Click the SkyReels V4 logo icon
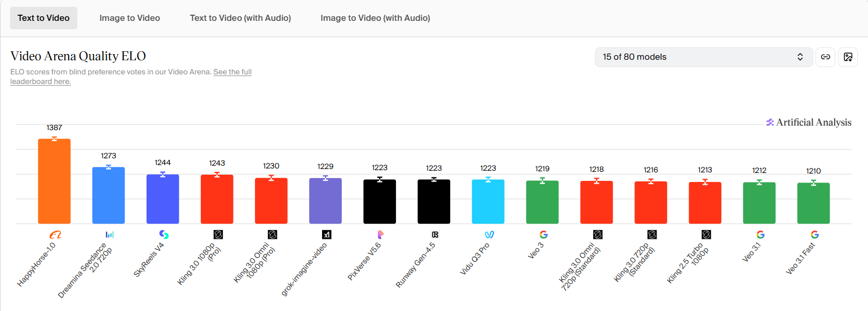Image resolution: width=868 pixels, height=311 pixels. (x=163, y=234)
